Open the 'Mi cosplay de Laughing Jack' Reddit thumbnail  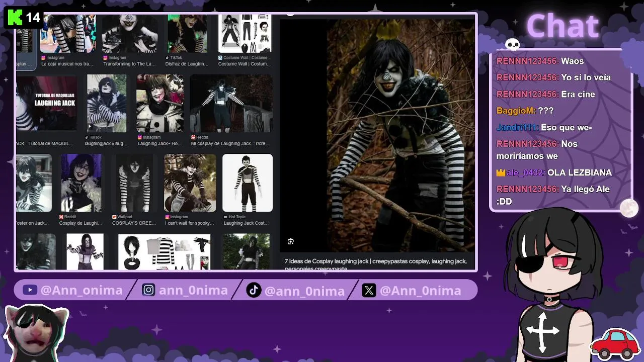231,103
